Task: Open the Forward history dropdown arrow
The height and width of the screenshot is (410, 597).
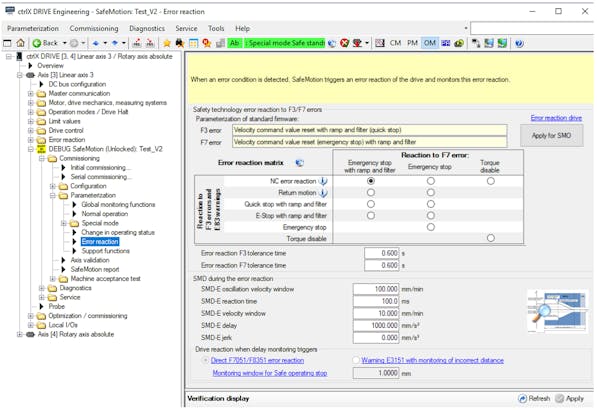Action: tap(83, 43)
